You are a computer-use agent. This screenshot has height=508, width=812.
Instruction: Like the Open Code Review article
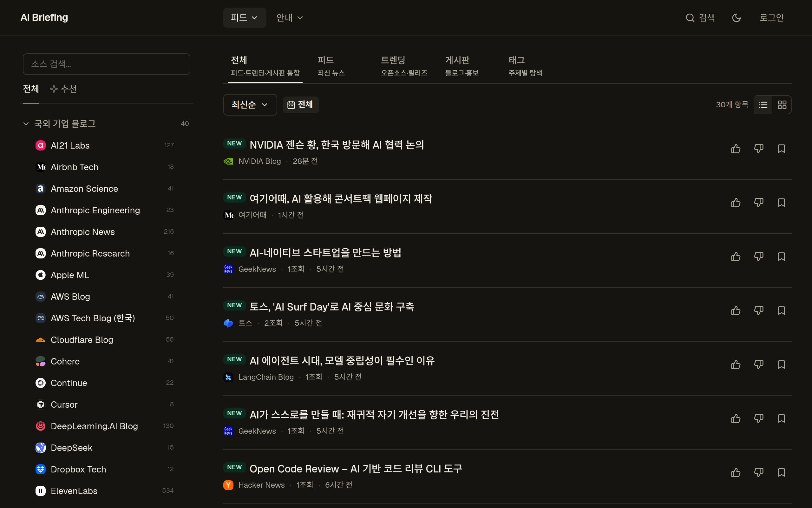[x=736, y=473]
